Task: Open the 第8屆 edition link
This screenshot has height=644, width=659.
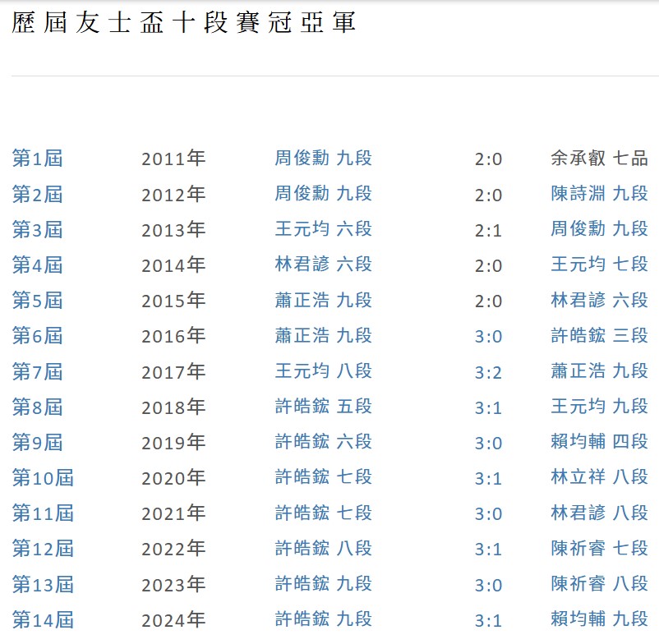Action: [x=37, y=407]
